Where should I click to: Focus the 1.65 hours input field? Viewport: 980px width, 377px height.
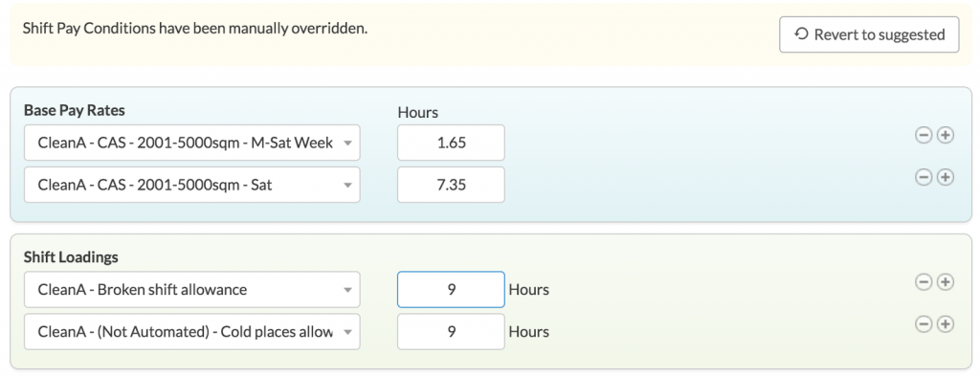(x=451, y=143)
